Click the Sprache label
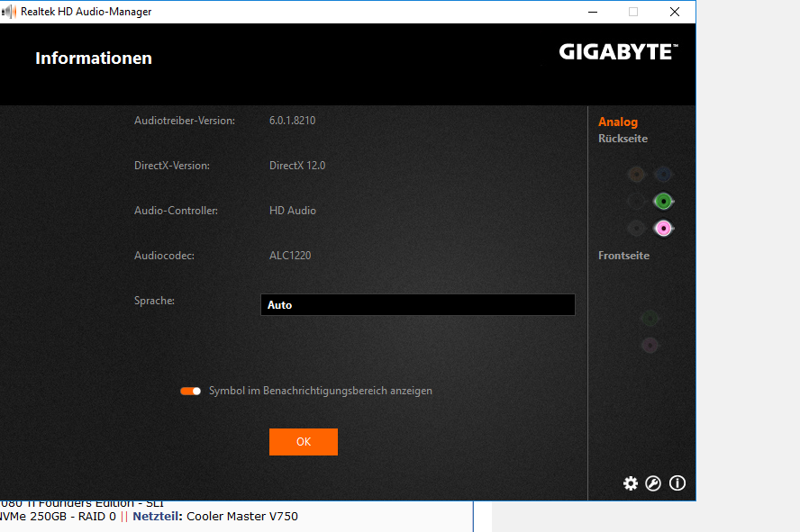This screenshot has width=800, height=532. [154, 301]
